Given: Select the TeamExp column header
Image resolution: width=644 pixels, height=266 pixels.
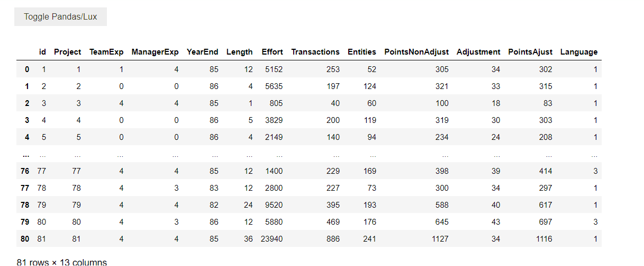Looking at the screenshot, I should point(106,52).
